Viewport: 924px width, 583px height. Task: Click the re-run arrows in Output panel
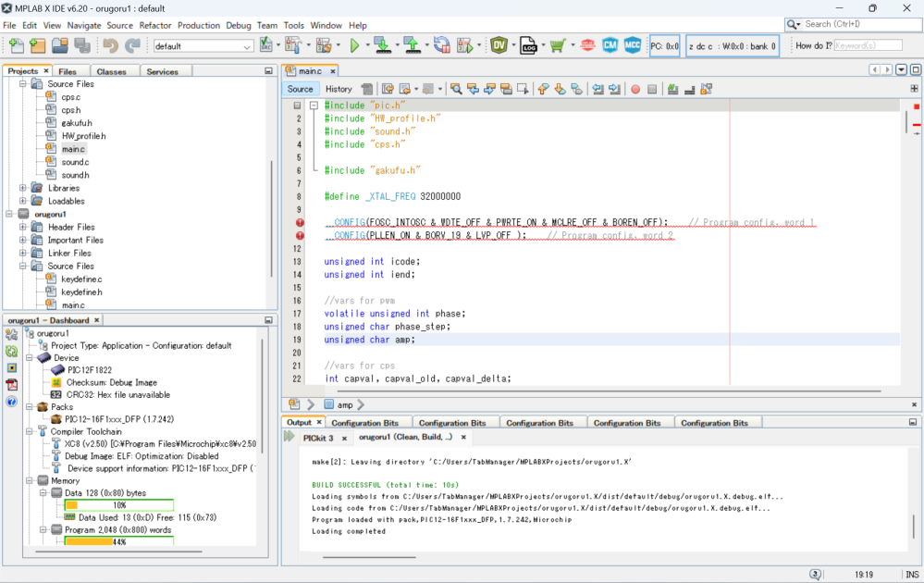click(x=291, y=437)
